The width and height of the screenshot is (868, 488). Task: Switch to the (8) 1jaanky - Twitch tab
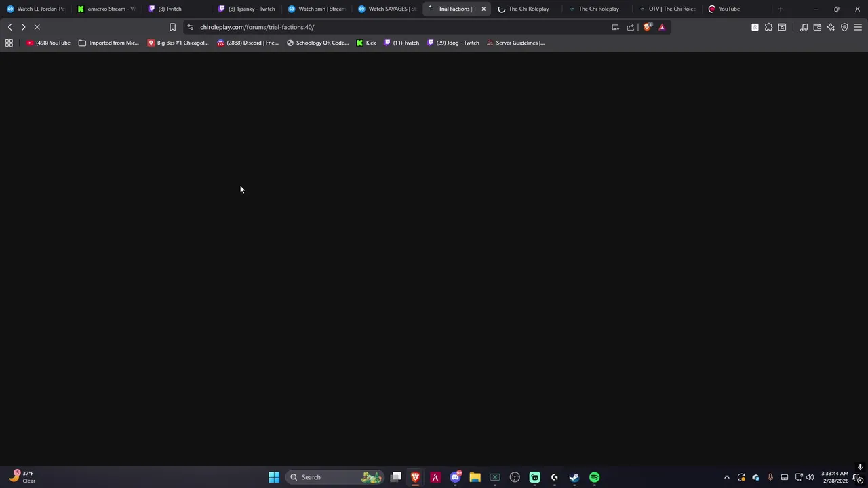pos(246,9)
